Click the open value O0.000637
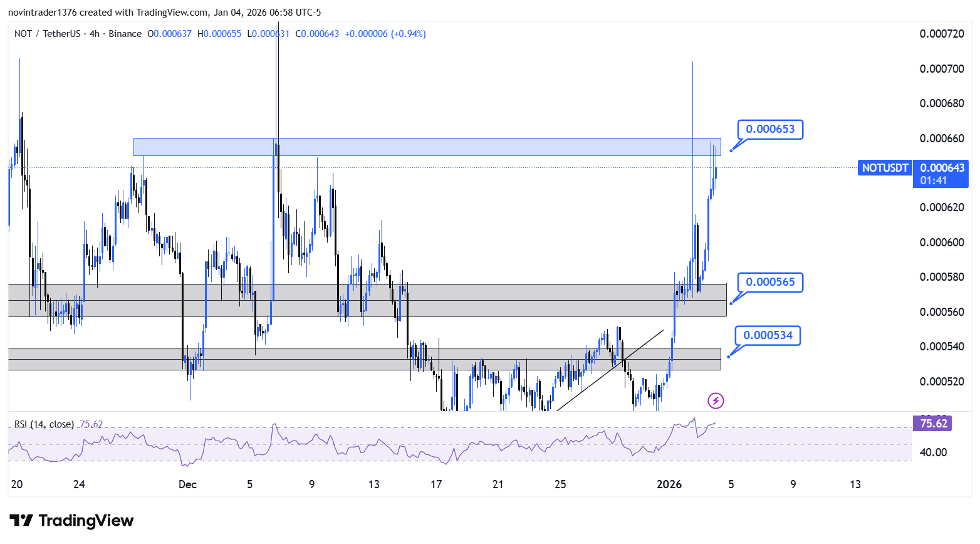This screenshot has height=544, width=980. 169,34
